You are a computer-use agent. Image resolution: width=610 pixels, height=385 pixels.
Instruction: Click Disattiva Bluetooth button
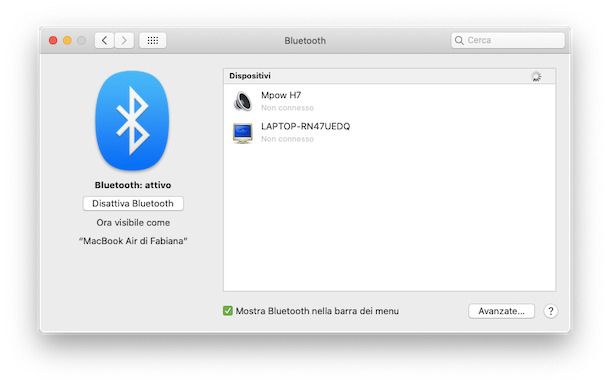click(133, 204)
